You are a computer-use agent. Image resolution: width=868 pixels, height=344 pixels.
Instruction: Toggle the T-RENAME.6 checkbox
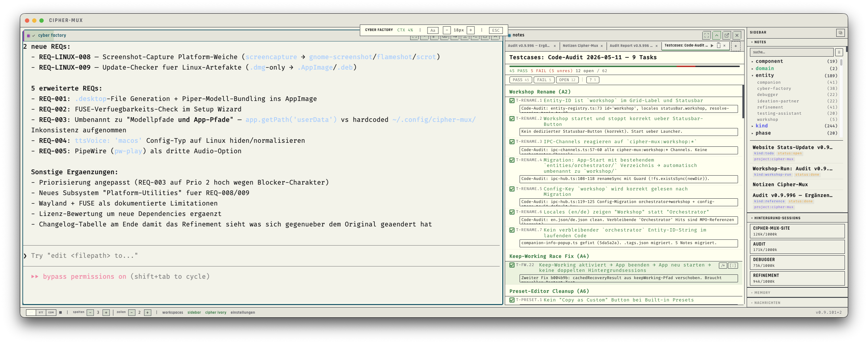512,212
